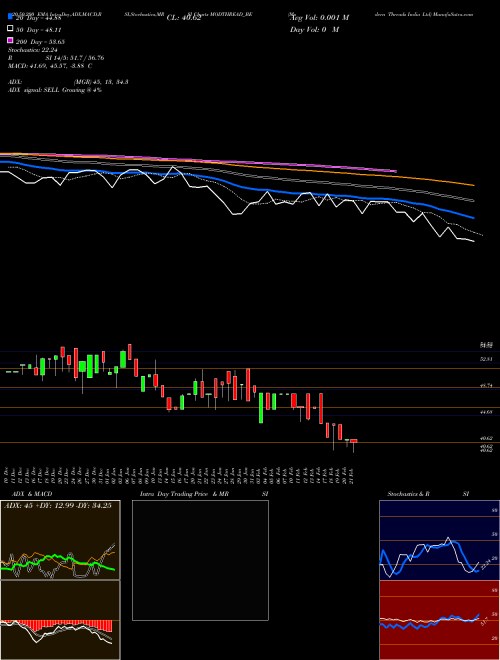Screen dimensions: 500x660
Task: Click the 'Intra Day Trading Price & MR' title
Action: [x=184, y=494]
